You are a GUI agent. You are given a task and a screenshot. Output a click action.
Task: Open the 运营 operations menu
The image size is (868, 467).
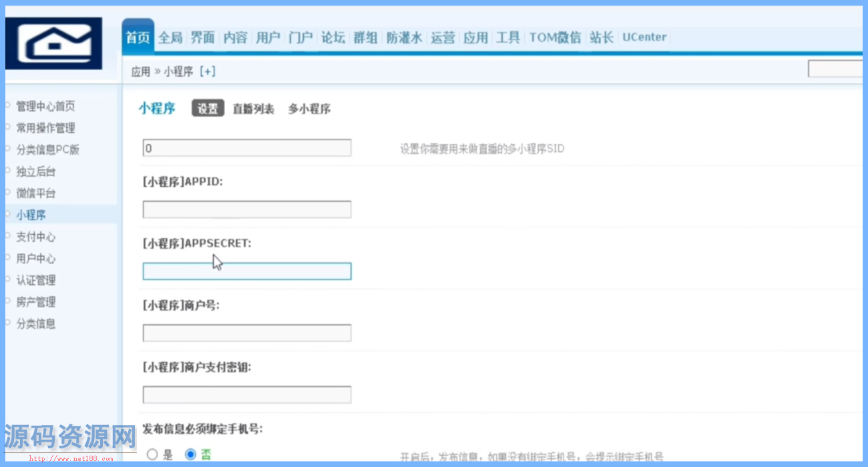click(x=443, y=37)
